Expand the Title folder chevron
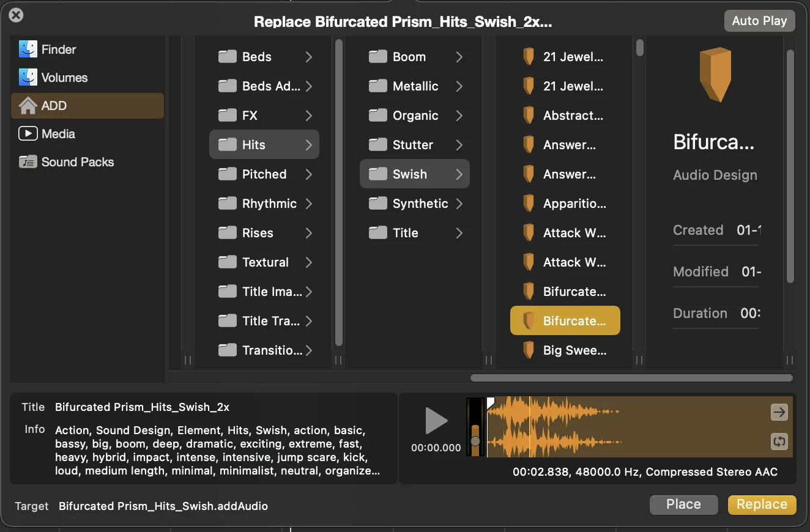The width and height of the screenshot is (810, 532). click(x=459, y=233)
